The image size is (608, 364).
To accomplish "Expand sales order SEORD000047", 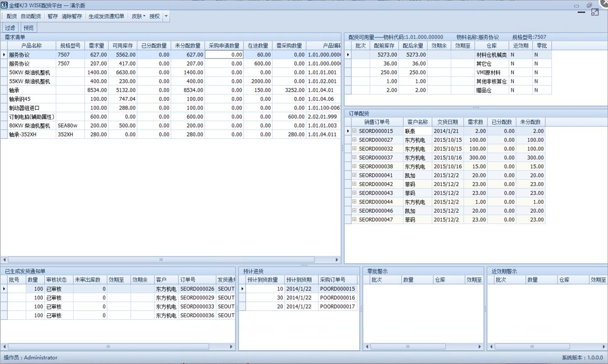I will 354,219.
